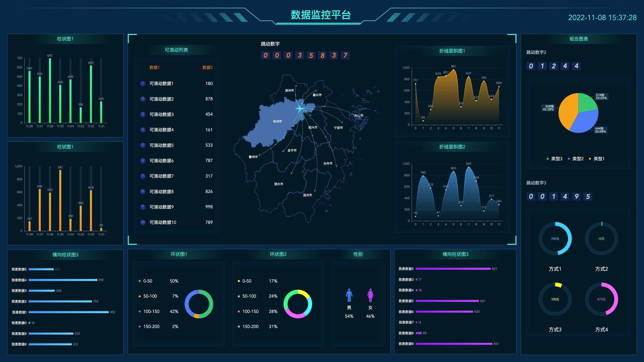Click the 105元 yellow ring gauge
Image resolution: width=644 pixels, height=362 pixels.
point(555,299)
